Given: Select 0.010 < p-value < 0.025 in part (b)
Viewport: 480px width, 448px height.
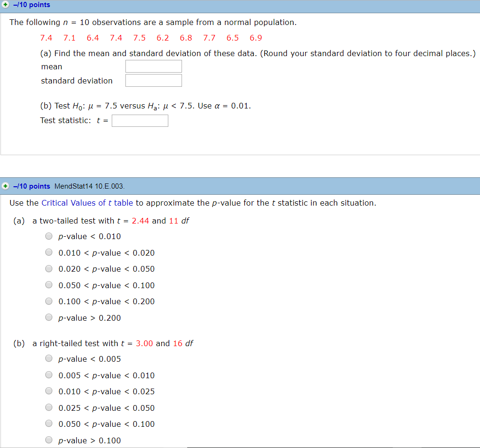Looking at the screenshot, I should (49, 390).
